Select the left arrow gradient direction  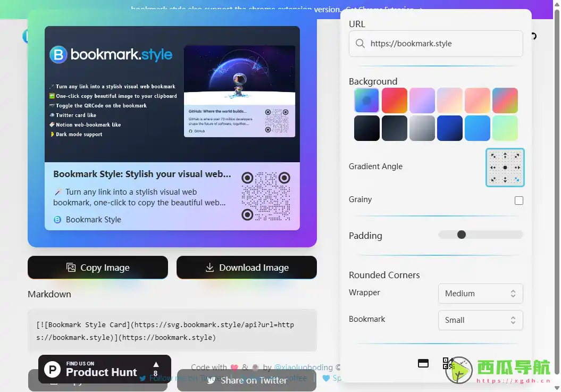[x=493, y=168]
